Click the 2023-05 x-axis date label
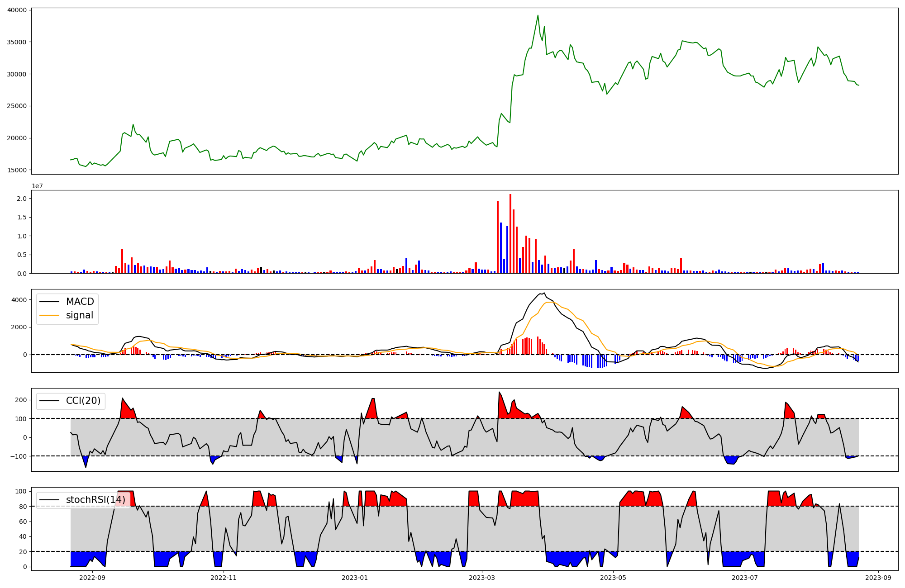The width and height of the screenshot is (905, 588). [613, 578]
